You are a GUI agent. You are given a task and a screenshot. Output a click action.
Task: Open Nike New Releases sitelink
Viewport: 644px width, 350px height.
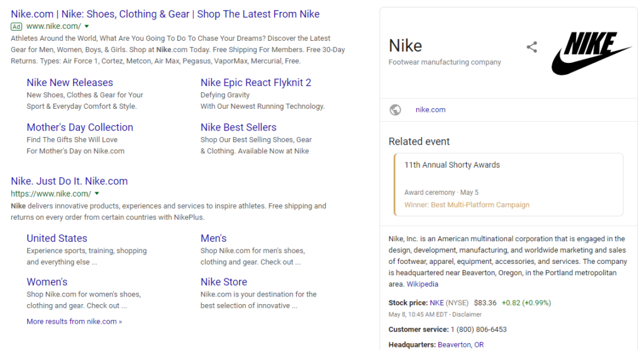click(70, 82)
